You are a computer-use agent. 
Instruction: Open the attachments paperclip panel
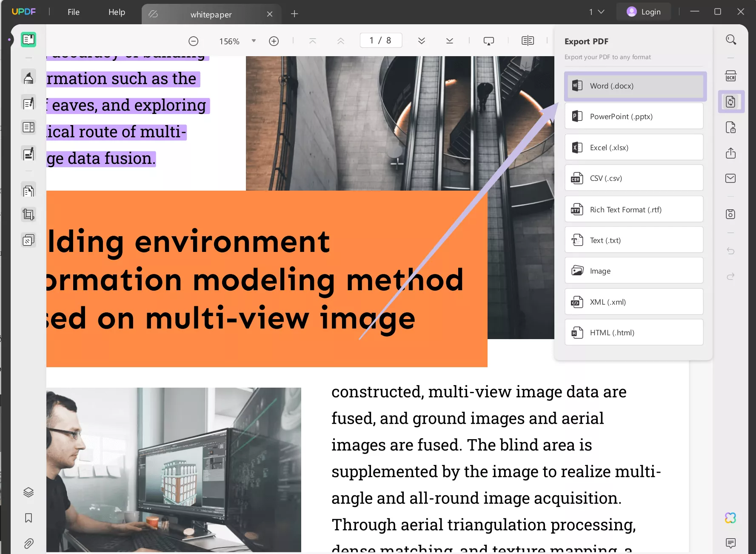29,543
